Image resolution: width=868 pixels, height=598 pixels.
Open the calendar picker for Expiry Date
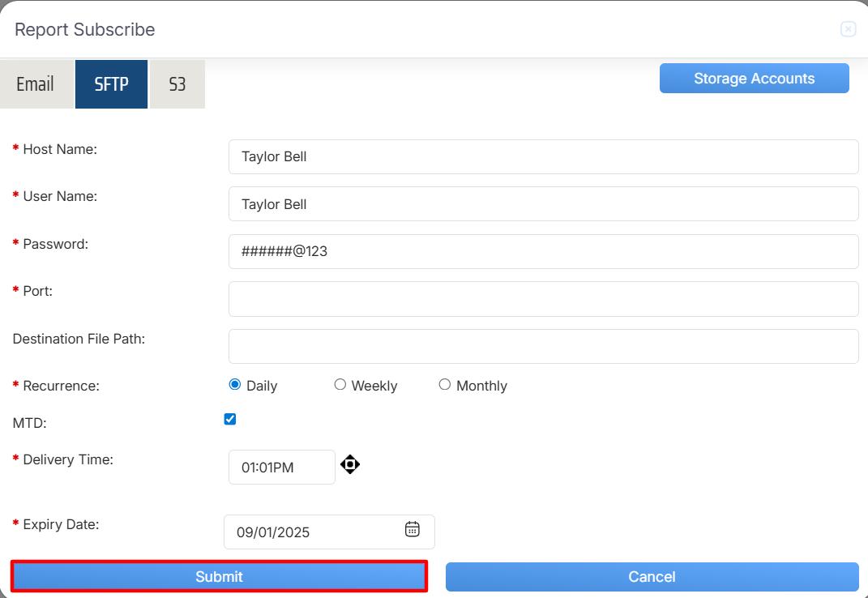tap(412, 529)
